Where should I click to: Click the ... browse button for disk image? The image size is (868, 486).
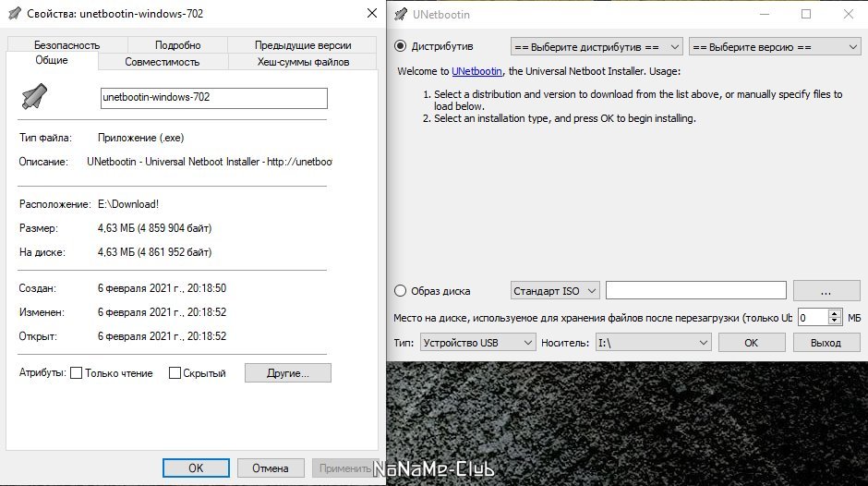[826, 291]
